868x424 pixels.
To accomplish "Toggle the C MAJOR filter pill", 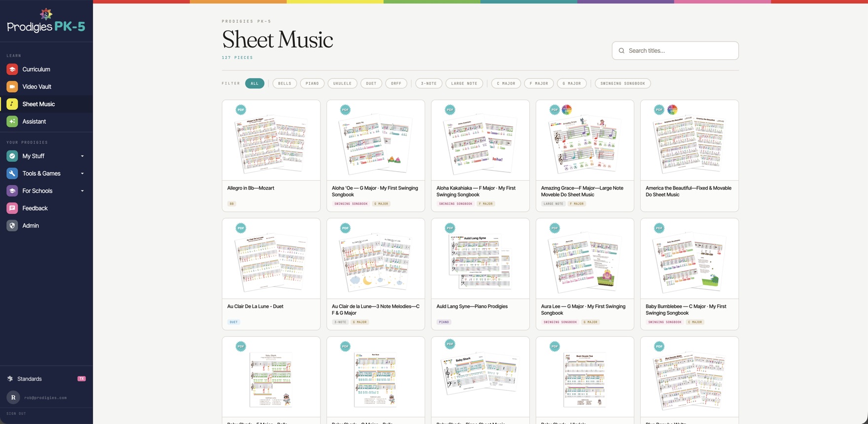I will (x=506, y=83).
